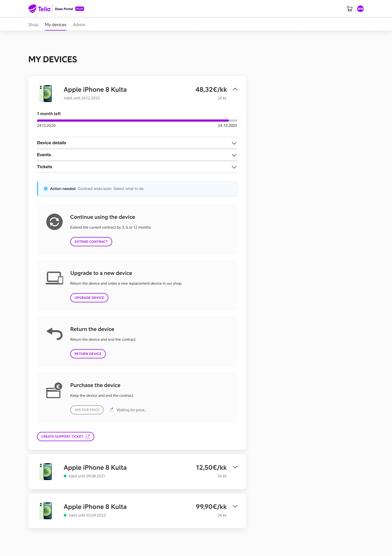Click the iPhone thumbnail valid until 03.04.2023

click(x=46, y=510)
